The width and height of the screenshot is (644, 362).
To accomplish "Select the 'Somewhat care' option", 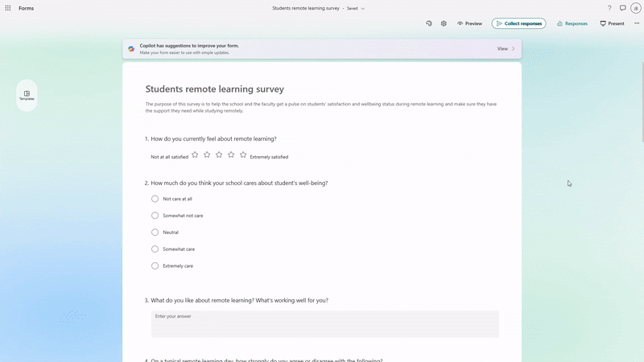I will 155,249.
